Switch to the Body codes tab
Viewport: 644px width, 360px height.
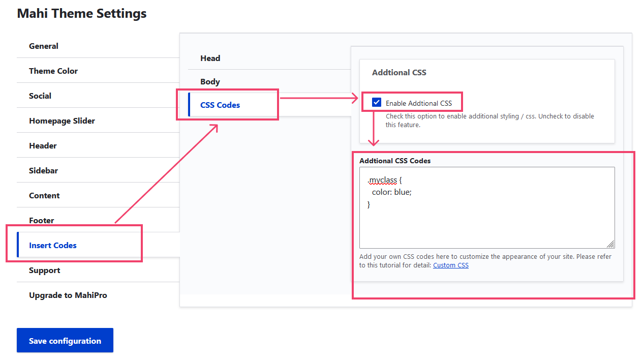pyautogui.click(x=210, y=81)
